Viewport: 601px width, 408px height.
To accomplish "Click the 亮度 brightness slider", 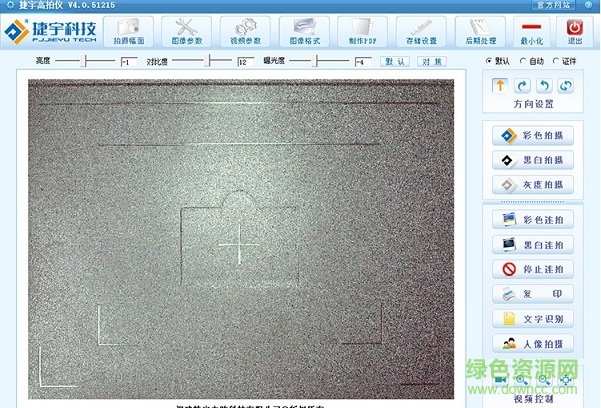I will point(85,62).
